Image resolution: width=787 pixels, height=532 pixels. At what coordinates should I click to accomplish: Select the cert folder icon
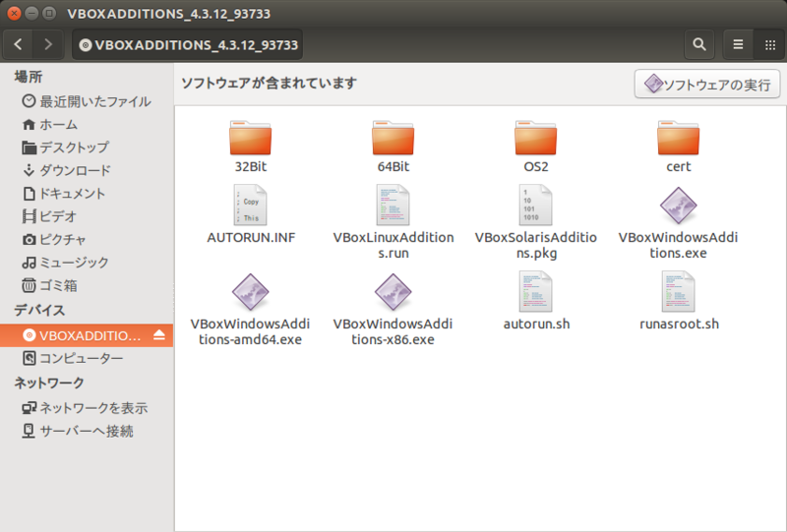[678, 138]
